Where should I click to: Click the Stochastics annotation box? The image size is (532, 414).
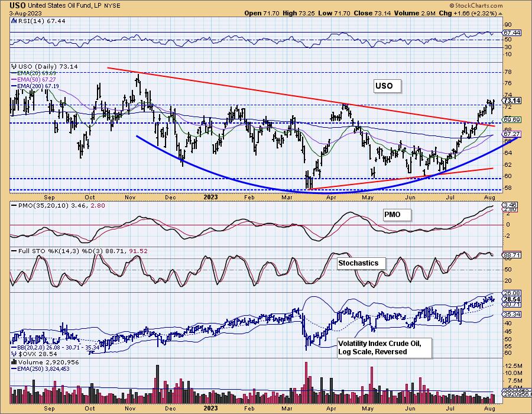(x=361, y=263)
